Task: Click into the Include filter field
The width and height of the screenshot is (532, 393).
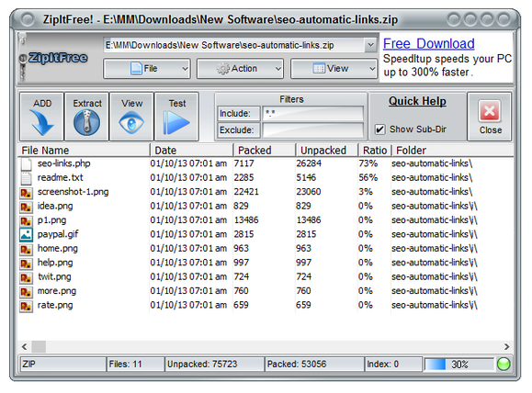Action: pyautogui.click(x=312, y=113)
